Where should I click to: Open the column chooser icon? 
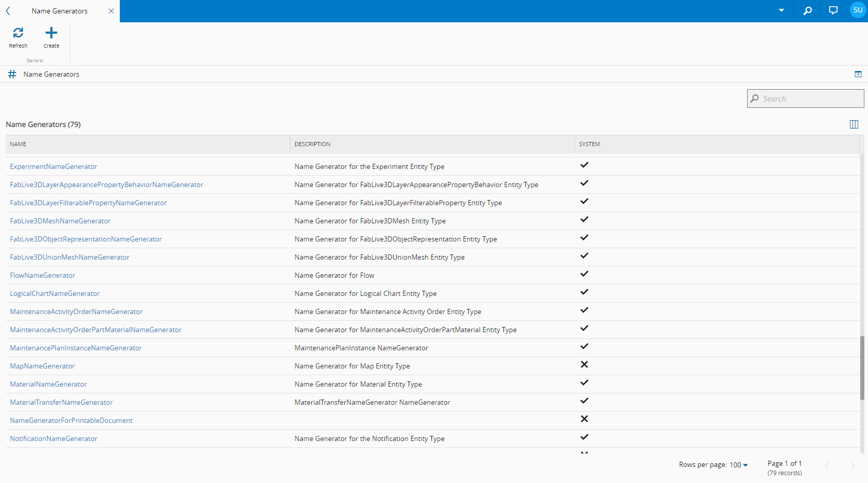coord(854,124)
